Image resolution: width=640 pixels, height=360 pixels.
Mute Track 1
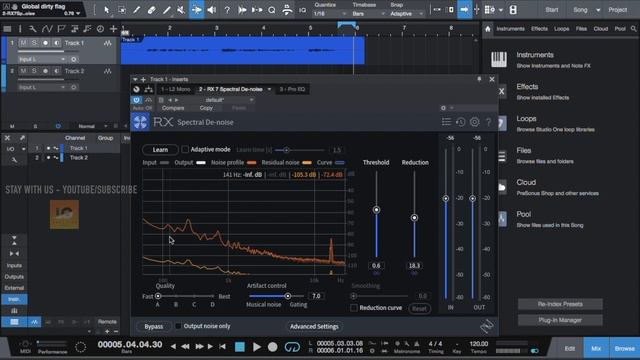23,43
